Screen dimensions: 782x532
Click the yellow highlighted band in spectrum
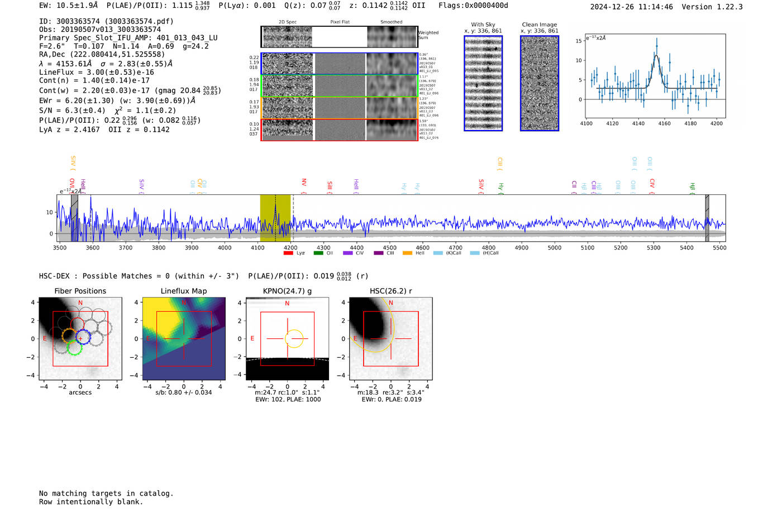click(x=275, y=218)
